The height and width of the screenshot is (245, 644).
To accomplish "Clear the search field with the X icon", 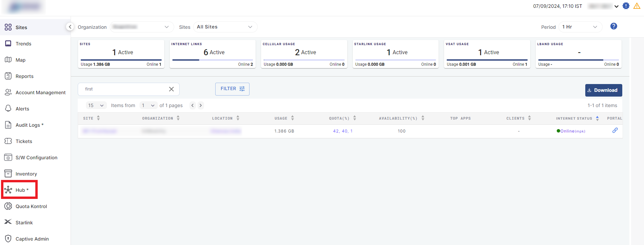I will [171, 89].
